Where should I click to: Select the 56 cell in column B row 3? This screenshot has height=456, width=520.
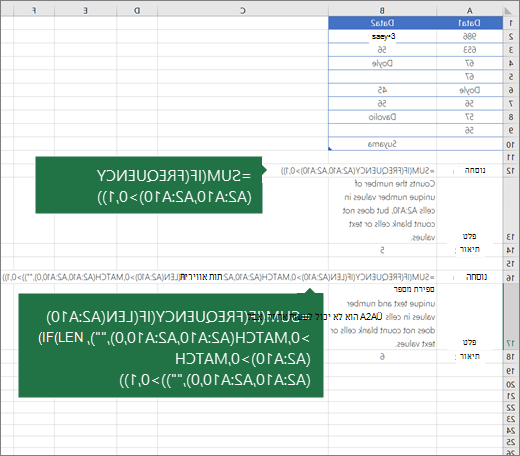(382, 50)
